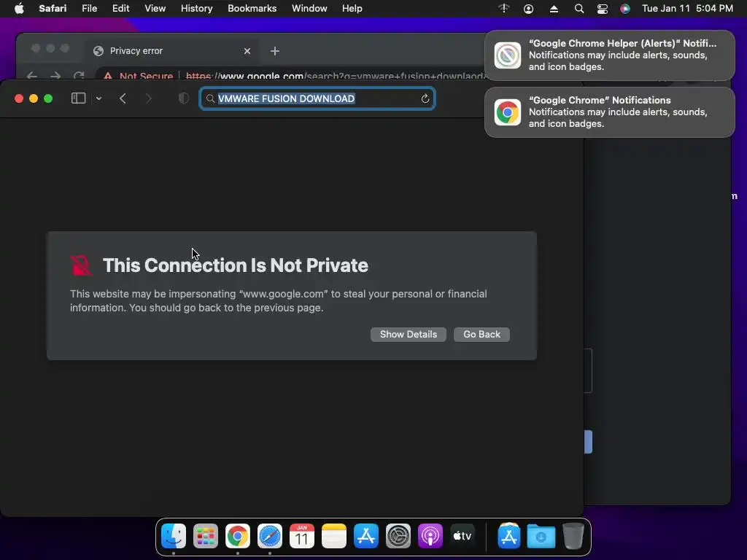
Task: Click Spotlight search icon in menu bar
Action: [x=578, y=9]
